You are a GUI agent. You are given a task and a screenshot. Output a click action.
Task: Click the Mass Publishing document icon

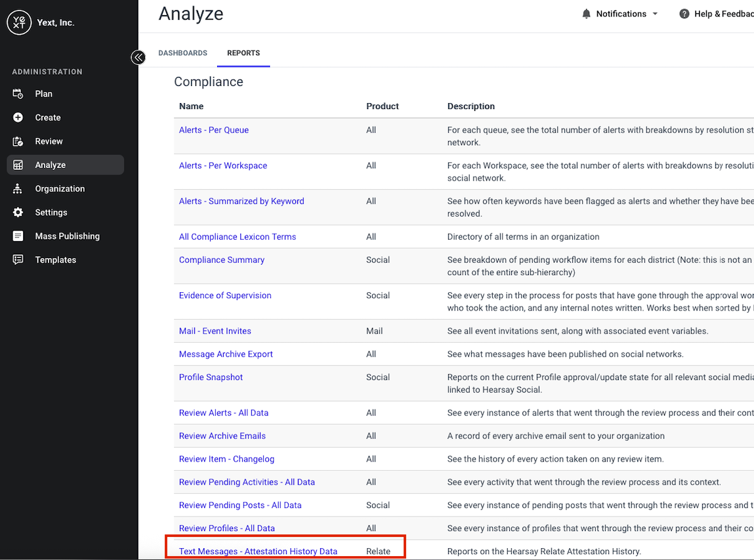pos(18,236)
